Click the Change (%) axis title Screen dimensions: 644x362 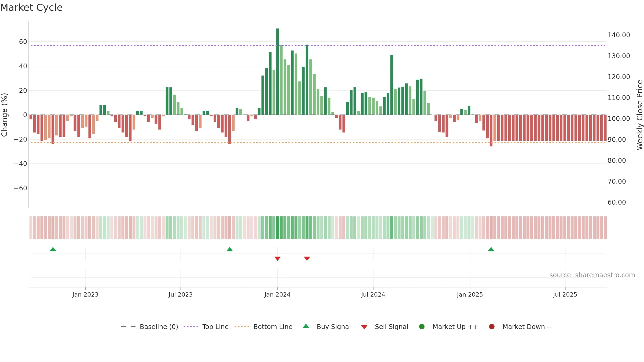tap(4, 115)
